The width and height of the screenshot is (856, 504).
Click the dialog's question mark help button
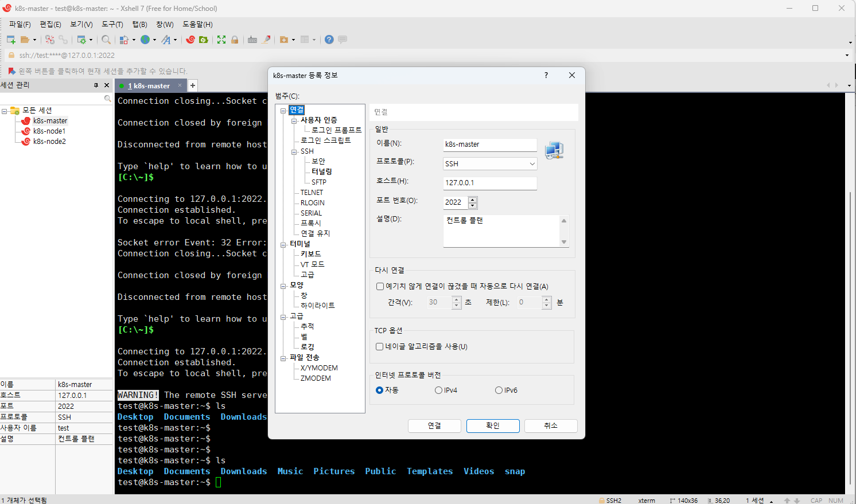(x=546, y=75)
